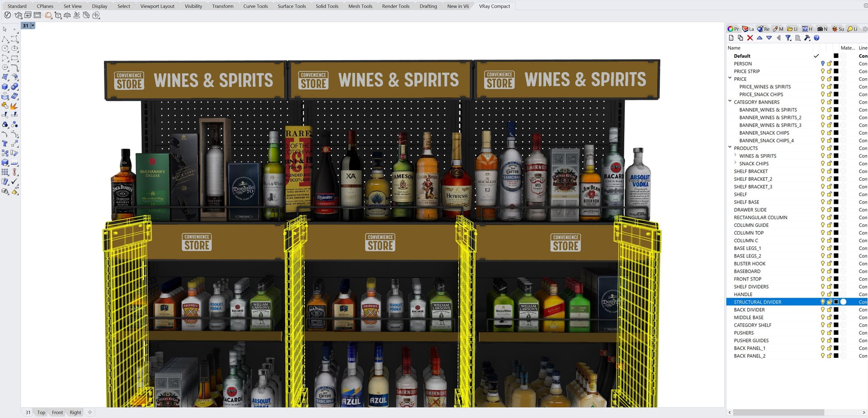Open the Drafting toolbar tab

point(428,6)
